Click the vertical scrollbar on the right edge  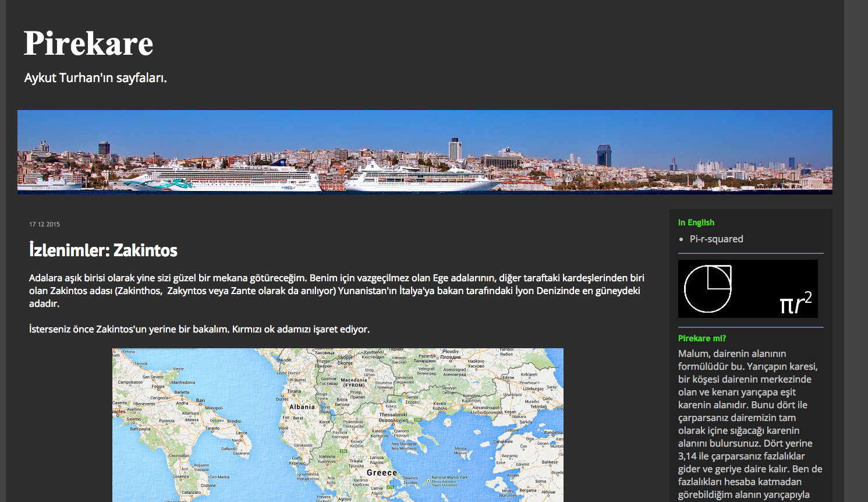point(856,251)
